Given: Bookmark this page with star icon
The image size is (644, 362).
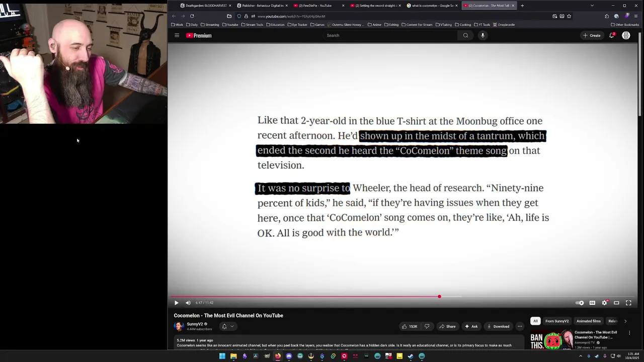Looking at the screenshot, I should 569,16.
